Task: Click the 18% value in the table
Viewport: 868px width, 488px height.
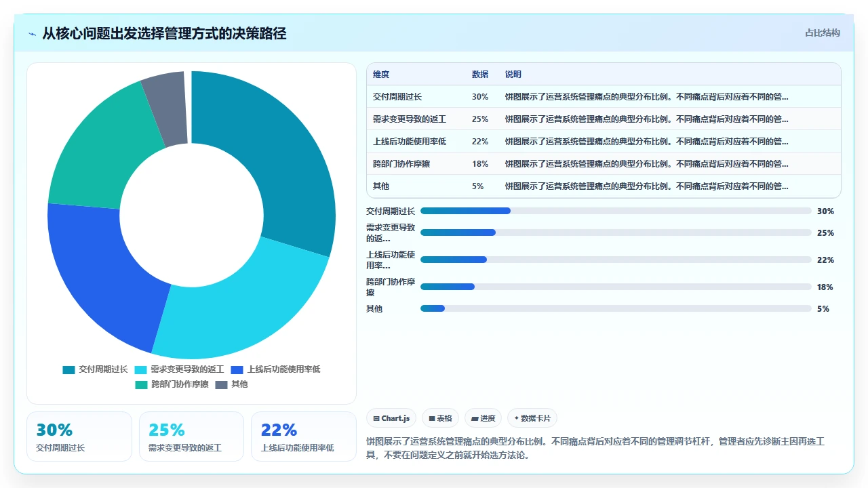Action: click(x=480, y=164)
